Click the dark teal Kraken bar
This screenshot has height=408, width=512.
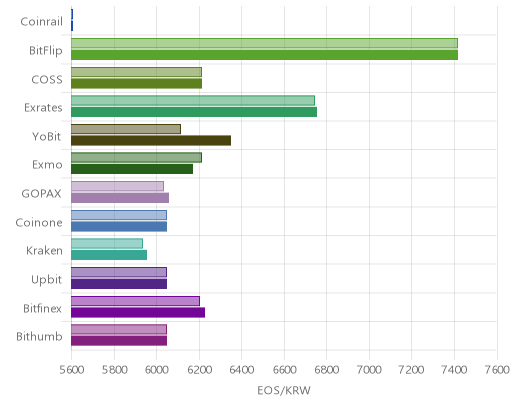[x=109, y=255]
